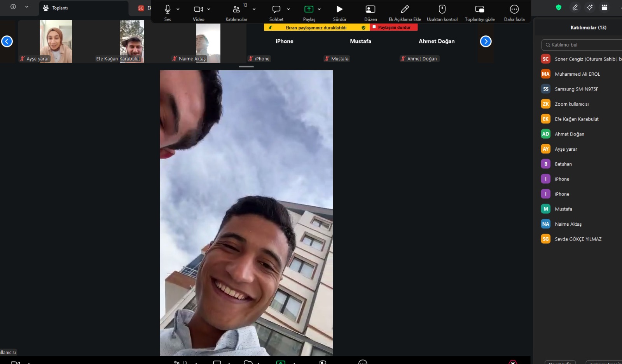The image size is (622, 364).
Task: Click Ayşe yarar's video thumbnail
Action: pos(56,41)
